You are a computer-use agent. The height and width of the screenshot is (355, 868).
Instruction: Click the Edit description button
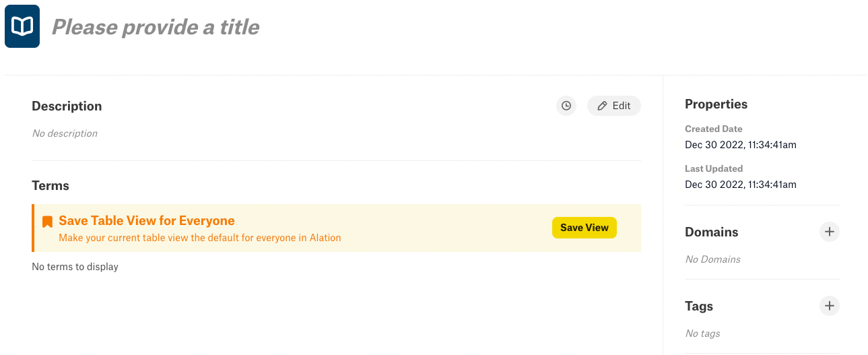coord(613,106)
